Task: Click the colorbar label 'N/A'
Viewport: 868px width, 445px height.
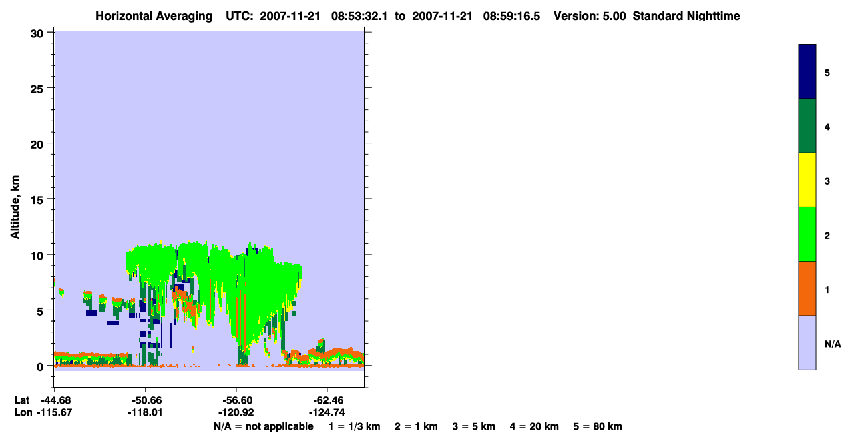Action: point(833,344)
